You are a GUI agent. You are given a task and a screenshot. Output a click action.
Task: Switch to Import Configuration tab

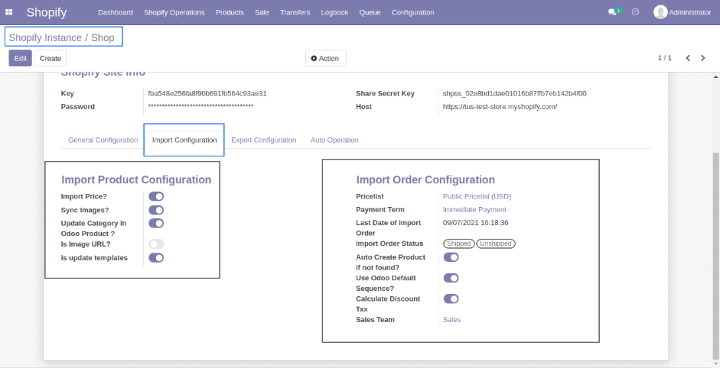coord(184,140)
